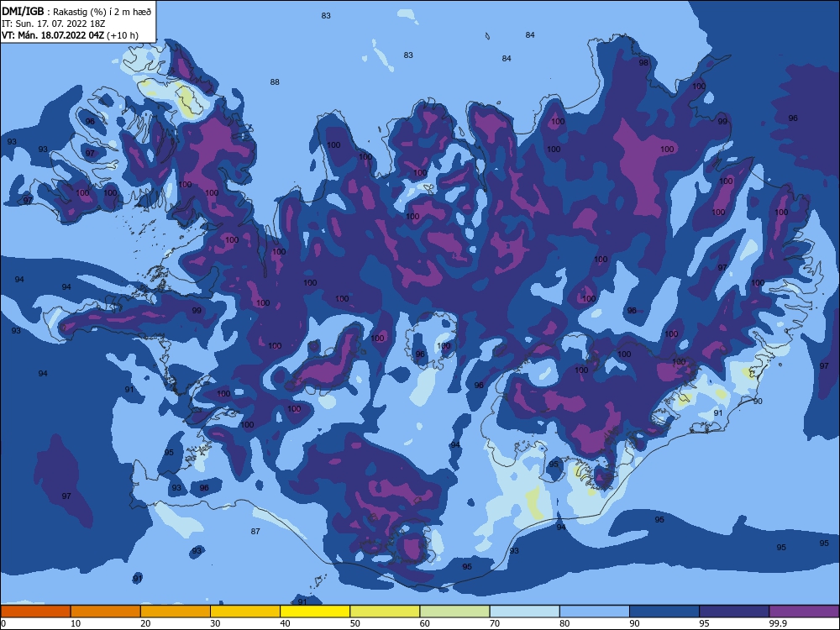The image size is (840, 630).
Task: Click the 30–40 golden legend swatch
Action: pyautogui.click(x=245, y=612)
